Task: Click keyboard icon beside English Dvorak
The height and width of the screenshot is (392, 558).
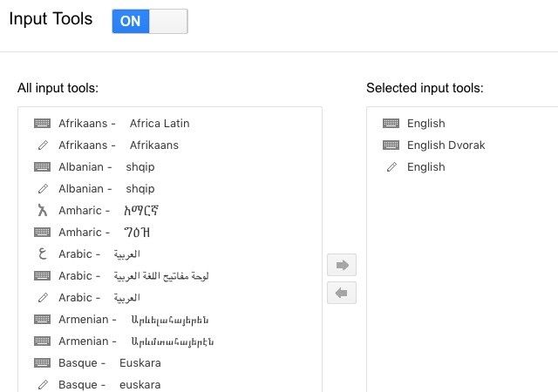Action: click(x=391, y=145)
